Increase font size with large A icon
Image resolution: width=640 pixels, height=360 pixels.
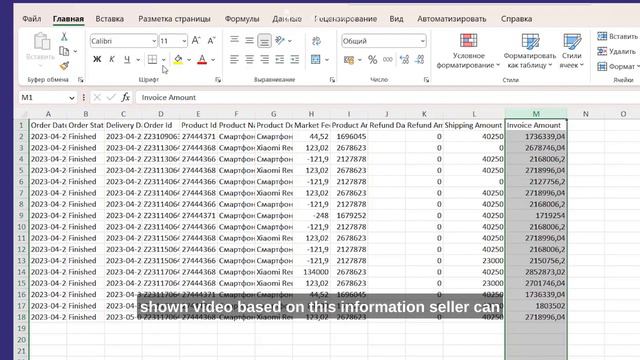196,41
